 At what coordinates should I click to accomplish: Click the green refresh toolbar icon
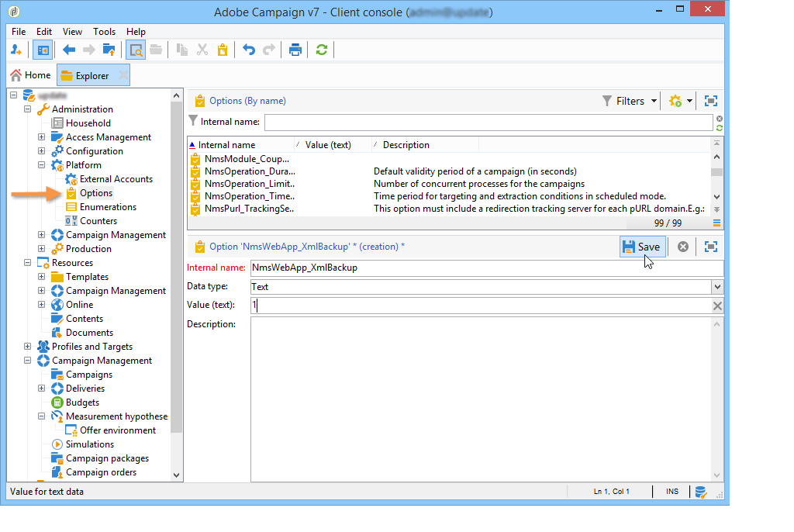(x=322, y=50)
